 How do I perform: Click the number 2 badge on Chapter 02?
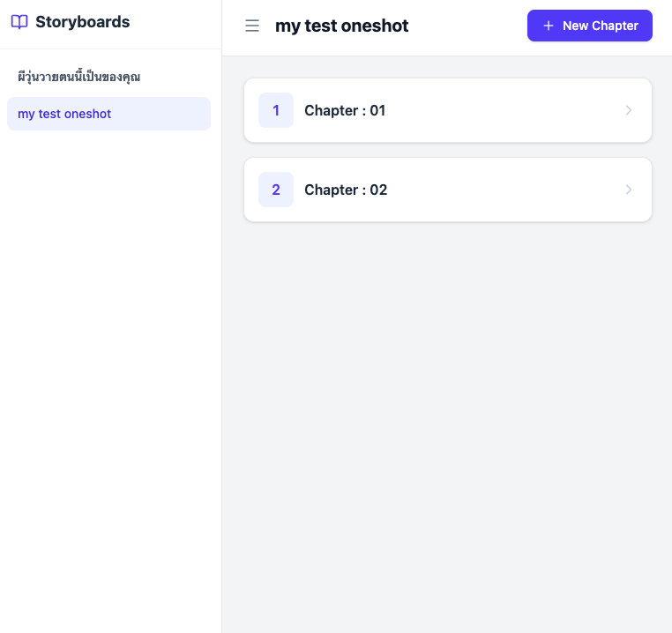(x=276, y=190)
